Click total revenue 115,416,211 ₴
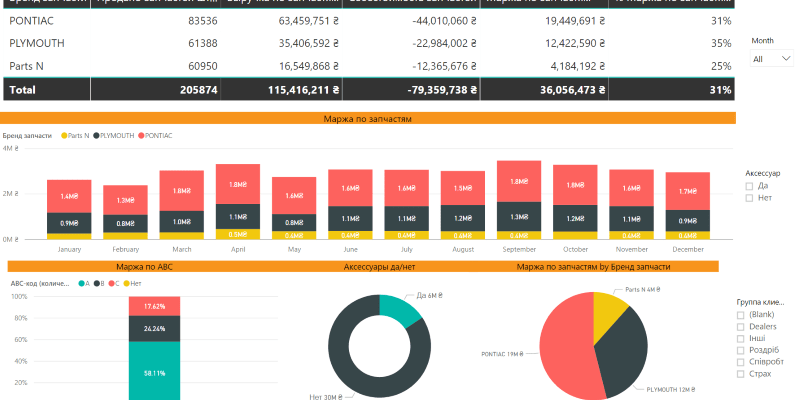Screen dimensions: 800x400 click(304, 90)
